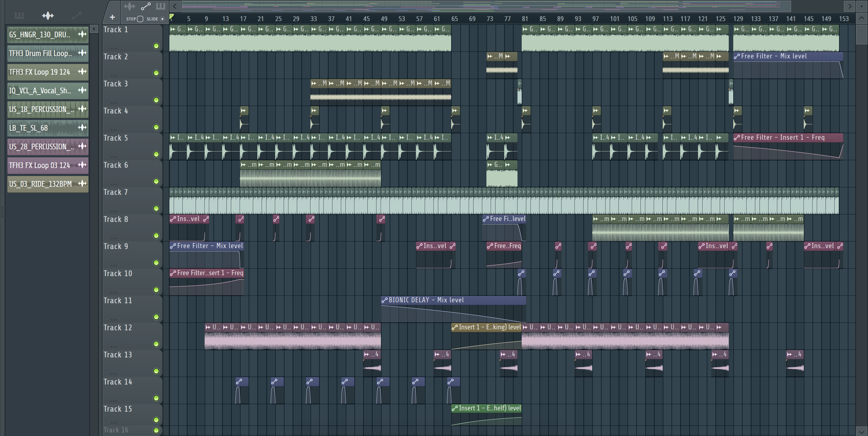Click waveform icon on US_28_PERCUSSION item
Viewport: 868px width, 436px height.
82,146
